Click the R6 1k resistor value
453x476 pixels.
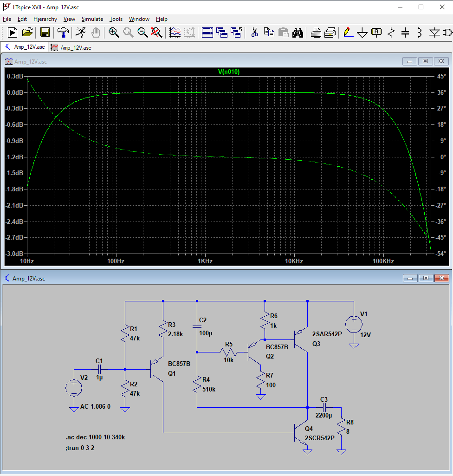(273, 326)
